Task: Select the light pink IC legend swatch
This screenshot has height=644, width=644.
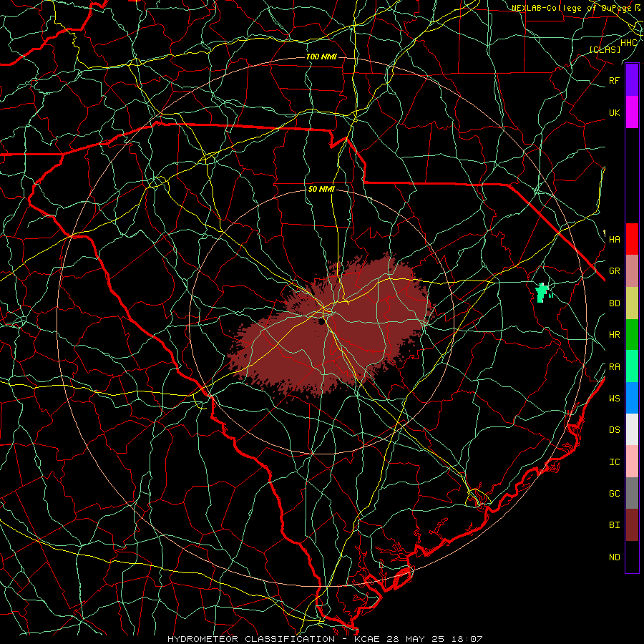Action: [x=632, y=462]
